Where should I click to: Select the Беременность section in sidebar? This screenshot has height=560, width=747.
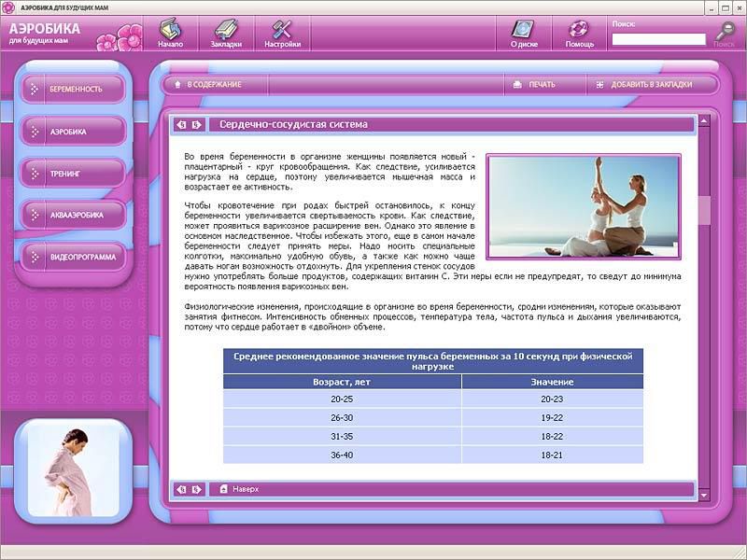coord(73,89)
